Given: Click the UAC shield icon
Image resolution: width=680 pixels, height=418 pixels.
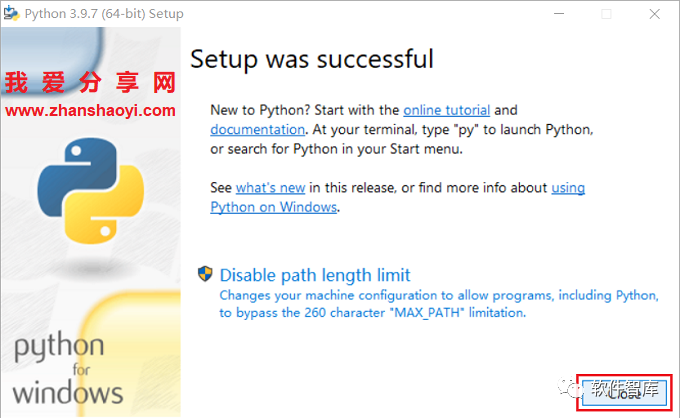Looking at the screenshot, I should coord(205,274).
